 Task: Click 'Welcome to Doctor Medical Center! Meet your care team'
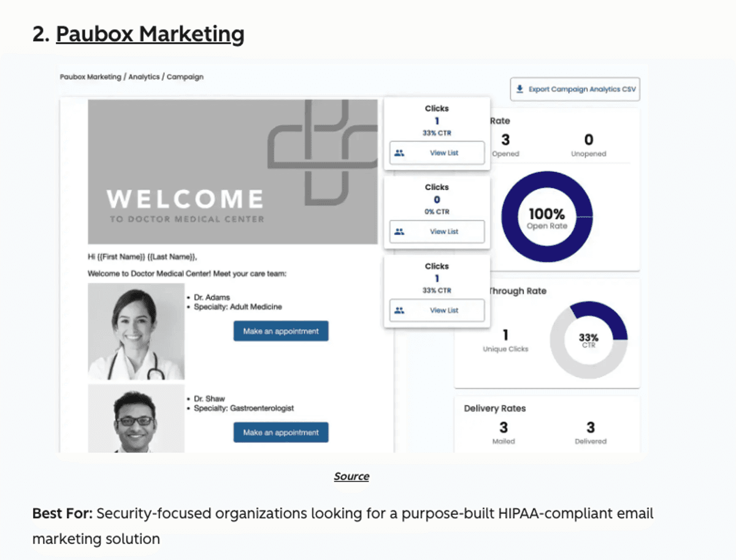tap(187, 274)
